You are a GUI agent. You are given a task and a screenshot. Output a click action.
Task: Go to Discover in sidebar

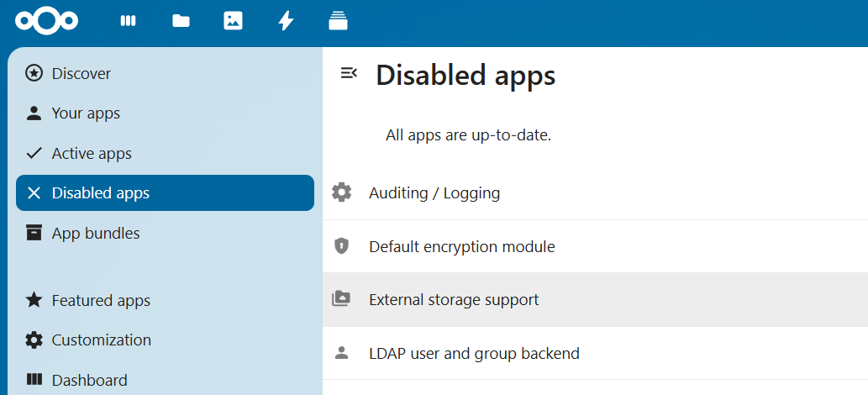pos(81,74)
